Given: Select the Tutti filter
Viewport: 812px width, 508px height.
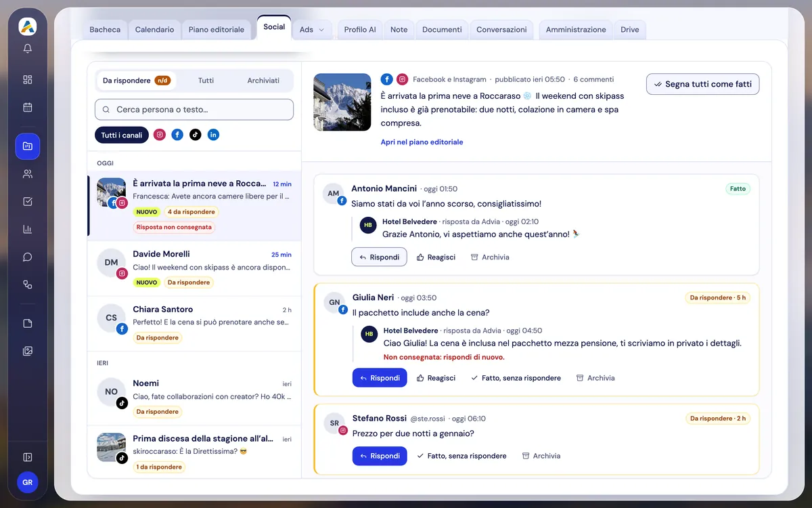Looking at the screenshot, I should click(x=206, y=81).
